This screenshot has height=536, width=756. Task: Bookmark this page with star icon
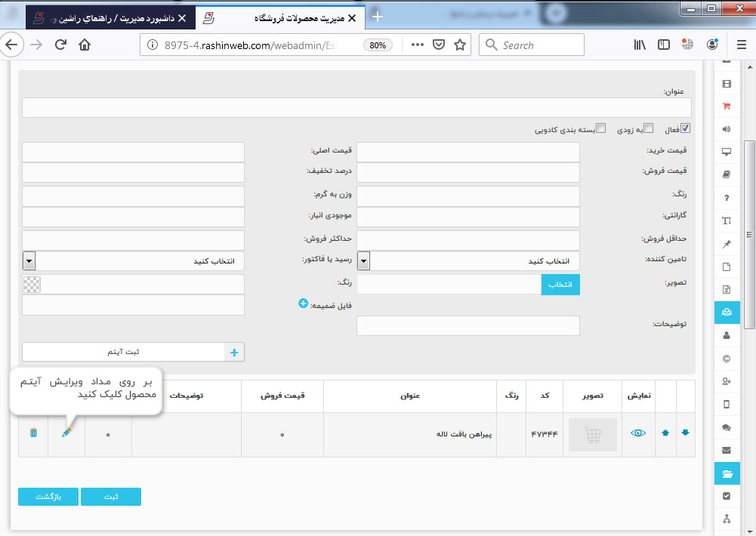[460, 45]
